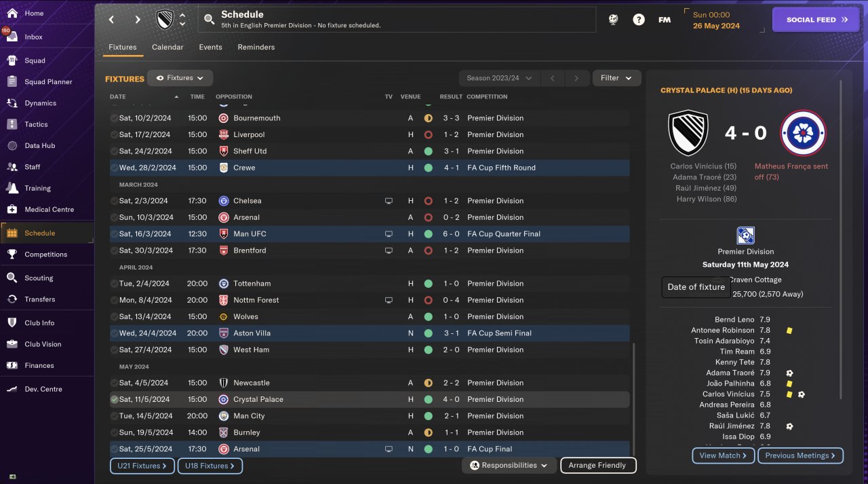
Task: Toggle the check circle for Chelsea row
Action: (114, 201)
